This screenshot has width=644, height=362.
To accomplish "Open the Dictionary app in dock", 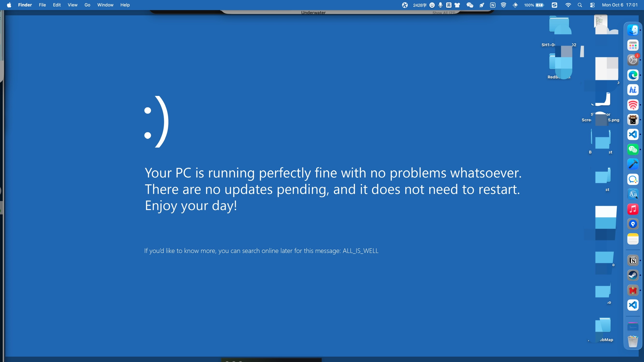I will (633, 194).
